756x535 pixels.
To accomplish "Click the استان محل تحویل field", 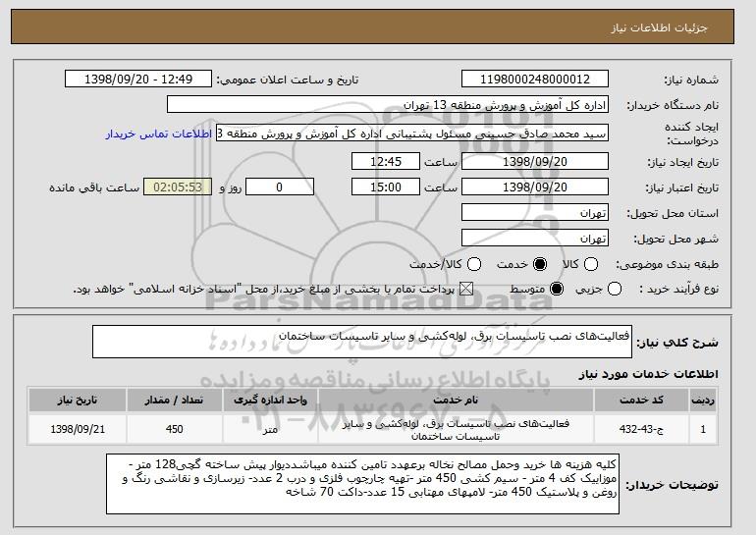I will [x=535, y=213].
